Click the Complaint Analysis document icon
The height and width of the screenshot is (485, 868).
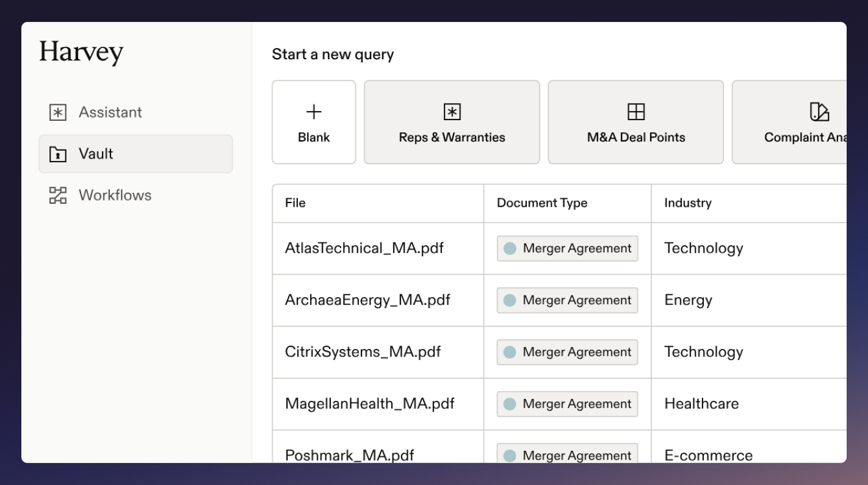tap(819, 112)
